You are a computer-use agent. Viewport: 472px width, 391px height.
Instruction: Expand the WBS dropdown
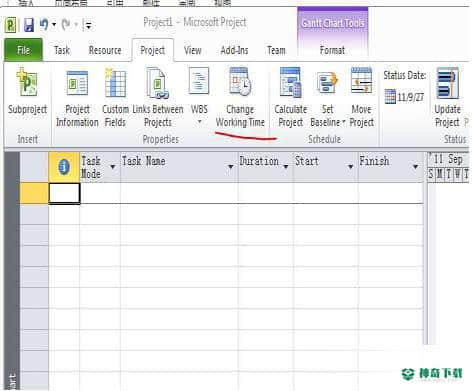(x=199, y=122)
